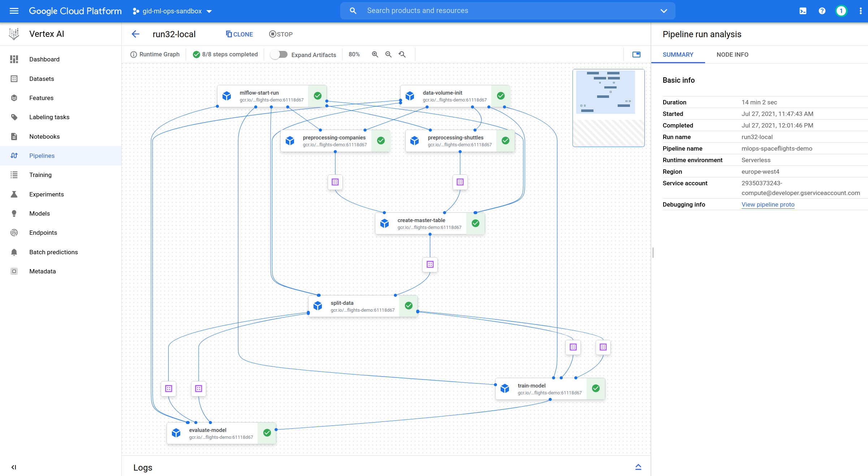Click the search products and resources field
Screen dimensions: 868x476
click(x=508, y=11)
